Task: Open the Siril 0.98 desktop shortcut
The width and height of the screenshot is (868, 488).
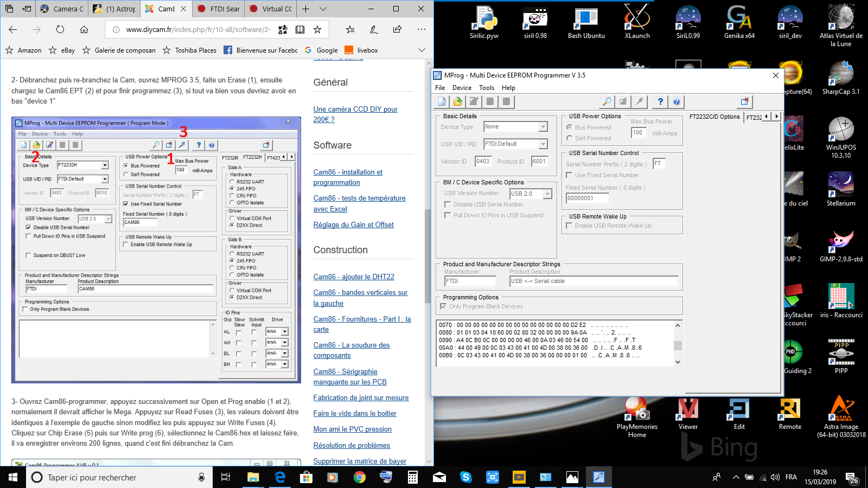Action: tap(535, 23)
